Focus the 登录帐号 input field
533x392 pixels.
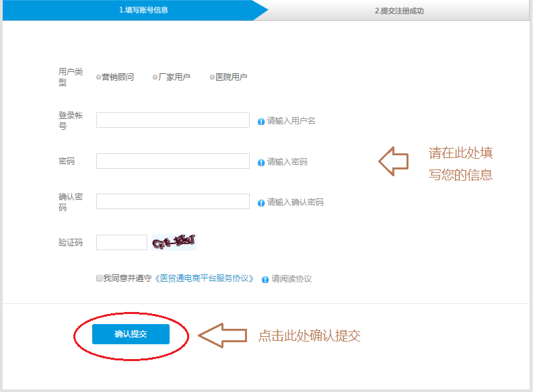click(173, 120)
